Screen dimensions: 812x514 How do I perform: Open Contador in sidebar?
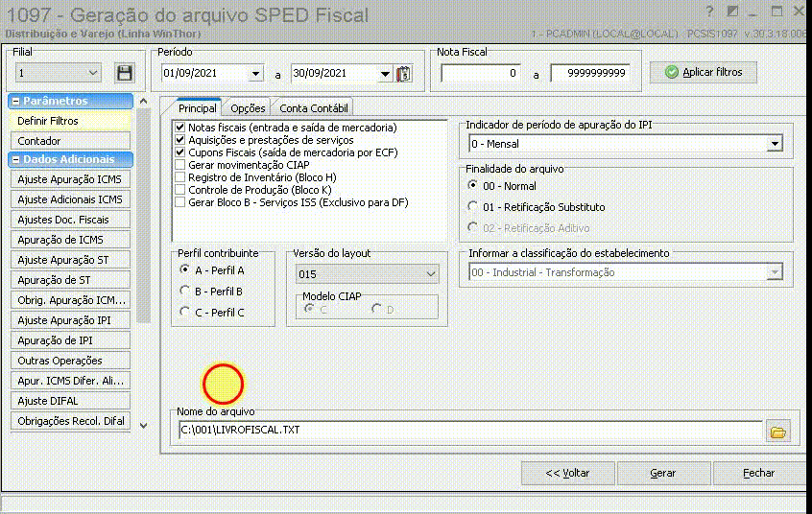click(70, 141)
